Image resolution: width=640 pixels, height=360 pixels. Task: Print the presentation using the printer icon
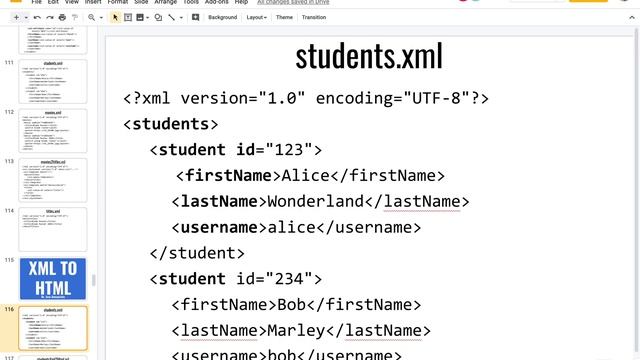[62, 18]
